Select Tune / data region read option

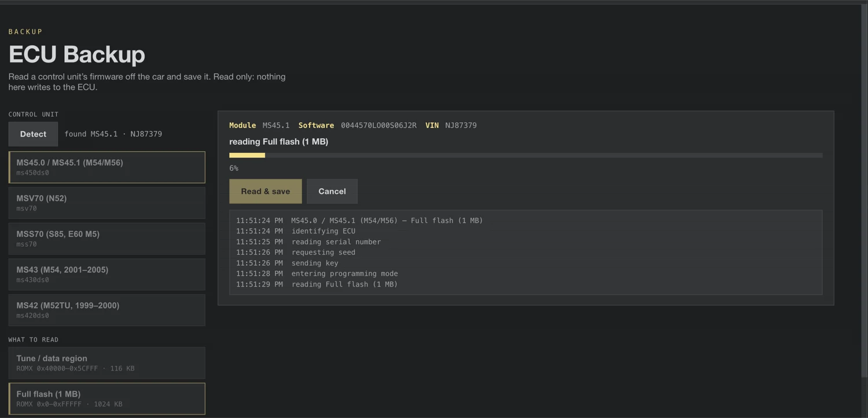[107, 363]
